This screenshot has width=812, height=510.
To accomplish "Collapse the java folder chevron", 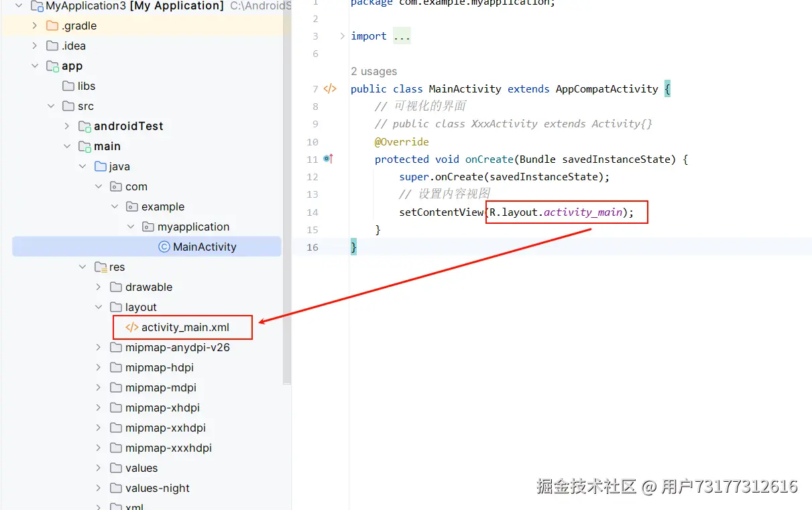I will coord(83,166).
